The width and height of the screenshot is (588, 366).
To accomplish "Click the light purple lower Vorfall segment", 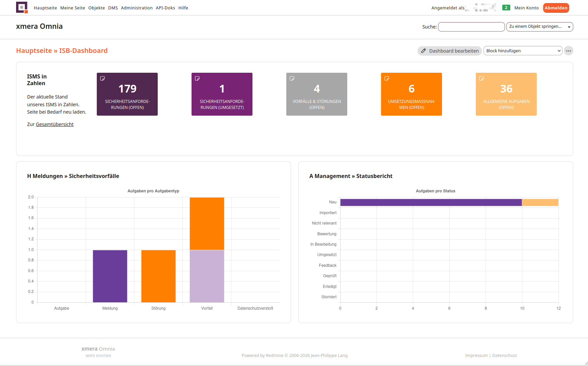I will 207,276.
